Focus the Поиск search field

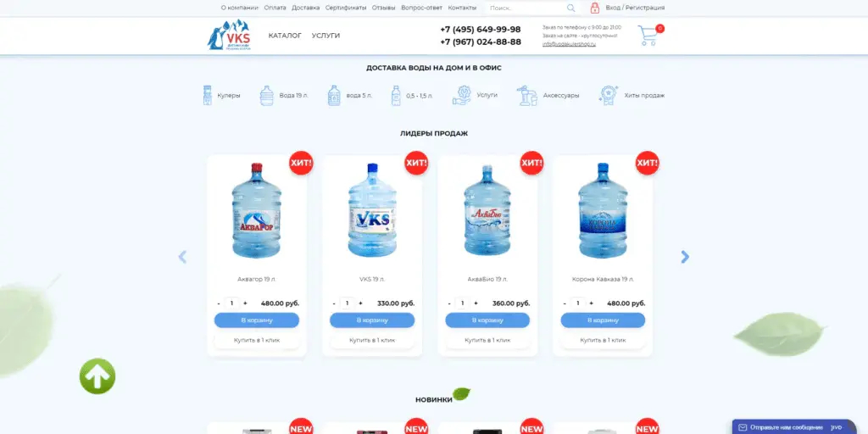coord(526,8)
